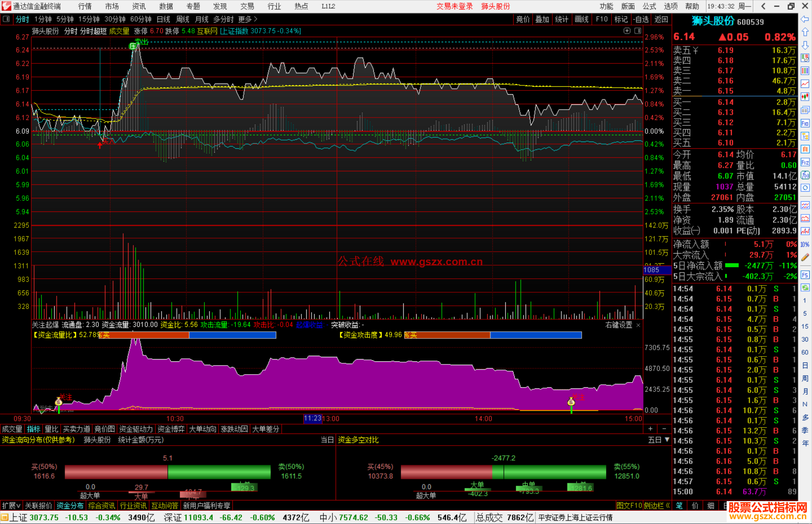This screenshot has width=812, height=524.
Task: Open the colored grid table icon
Action: pyautogui.click(x=805, y=71)
